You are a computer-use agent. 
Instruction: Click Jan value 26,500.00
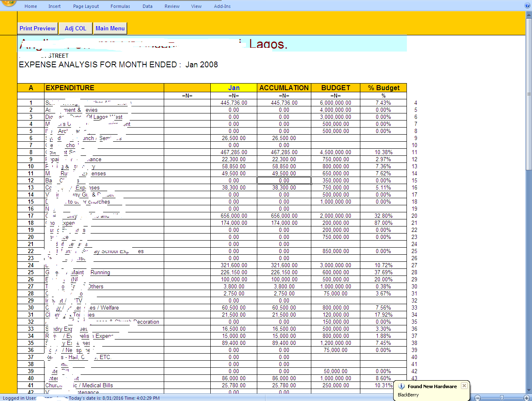click(x=234, y=138)
